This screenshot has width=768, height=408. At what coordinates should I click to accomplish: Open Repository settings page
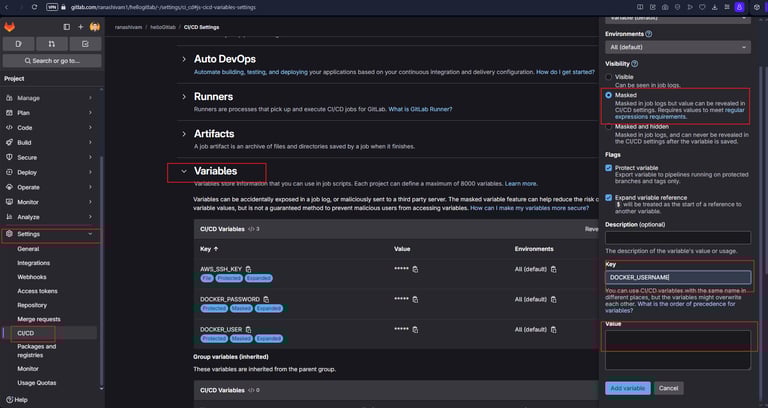32,305
